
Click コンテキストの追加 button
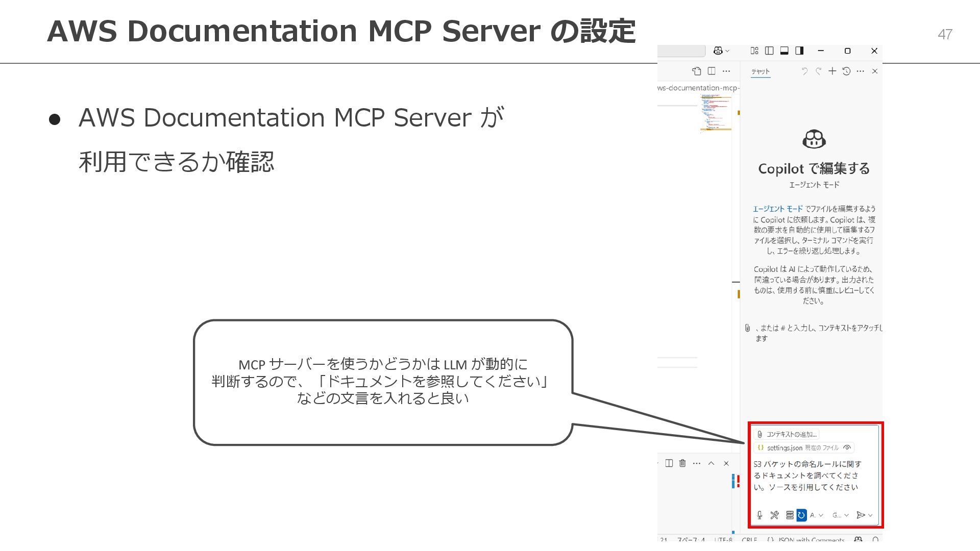coord(787,434)
